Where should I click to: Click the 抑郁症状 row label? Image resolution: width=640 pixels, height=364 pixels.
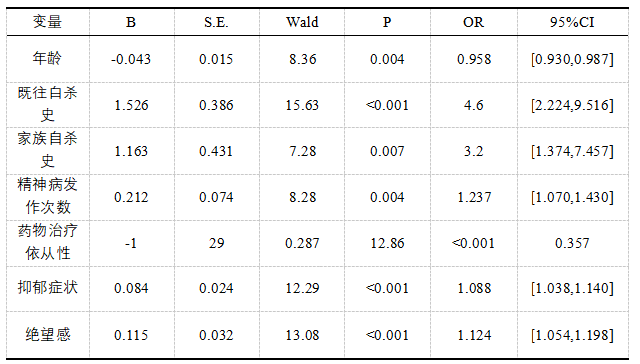(x=48, y=288)
